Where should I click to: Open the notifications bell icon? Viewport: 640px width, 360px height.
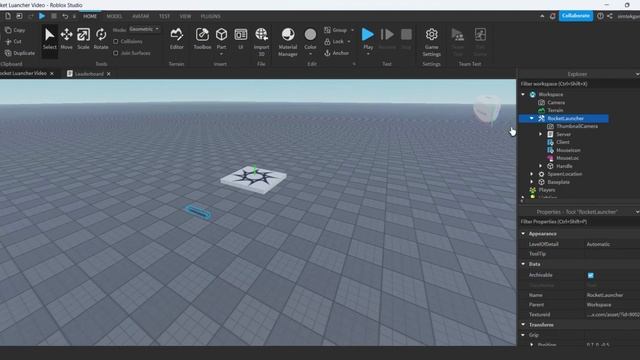[x=553, y=16]
